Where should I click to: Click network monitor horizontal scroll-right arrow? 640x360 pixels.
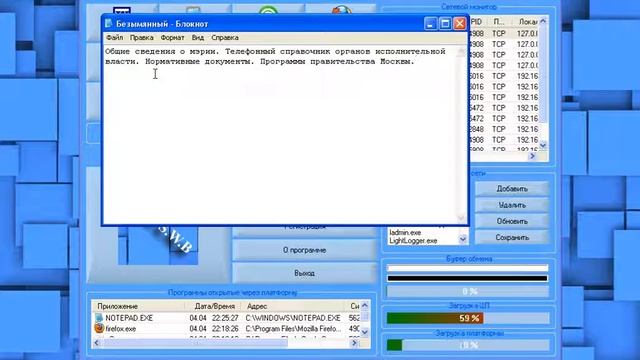(x=532, y=156)
